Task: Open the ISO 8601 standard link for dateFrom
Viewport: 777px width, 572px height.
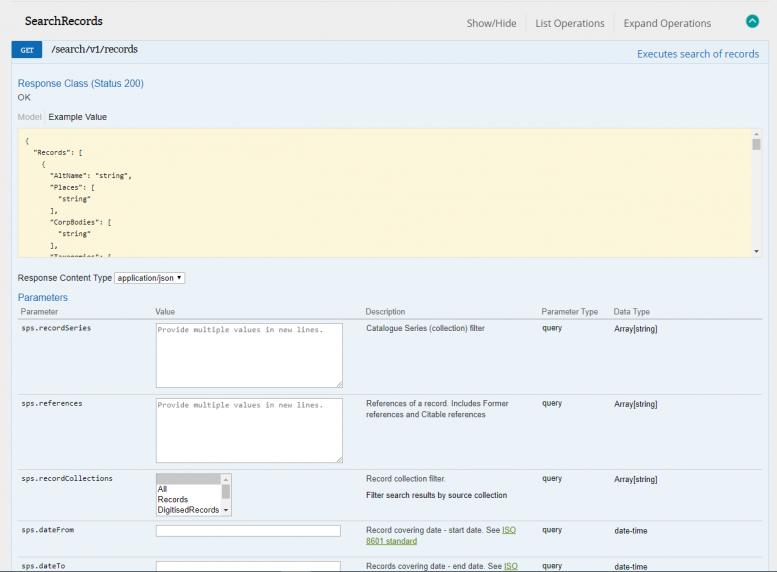Action: coord(391,541)
